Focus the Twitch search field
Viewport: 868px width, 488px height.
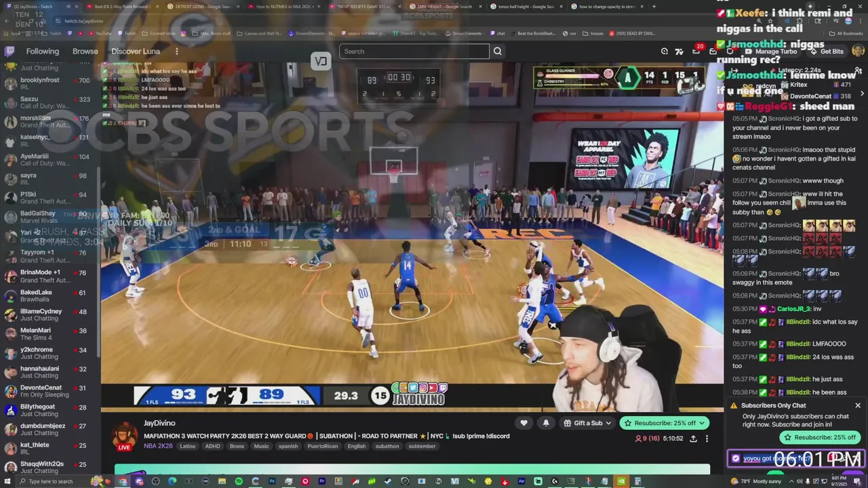tap(414, 52)
